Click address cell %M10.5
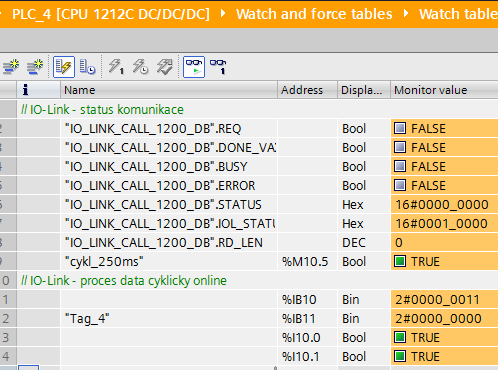 coord(307,261)
